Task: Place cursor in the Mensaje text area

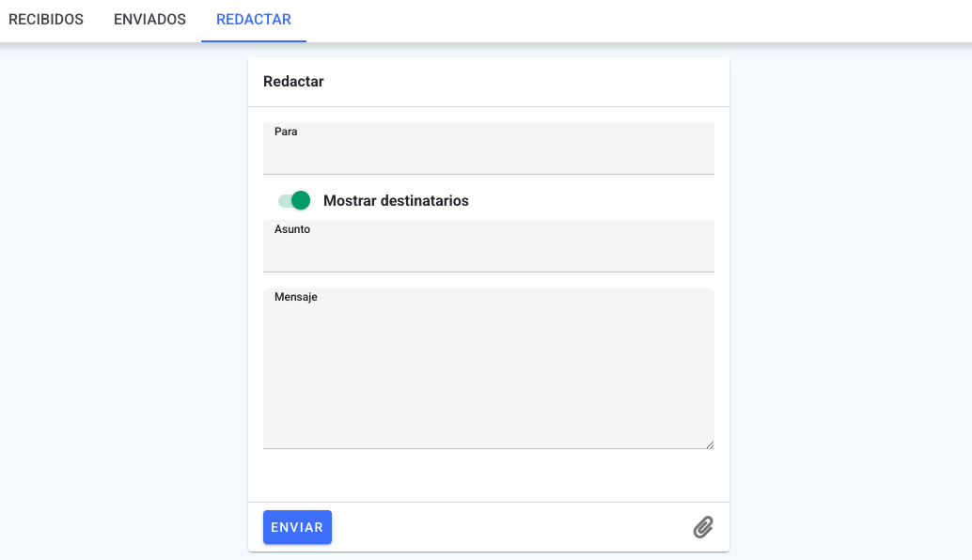Action: 489,368
